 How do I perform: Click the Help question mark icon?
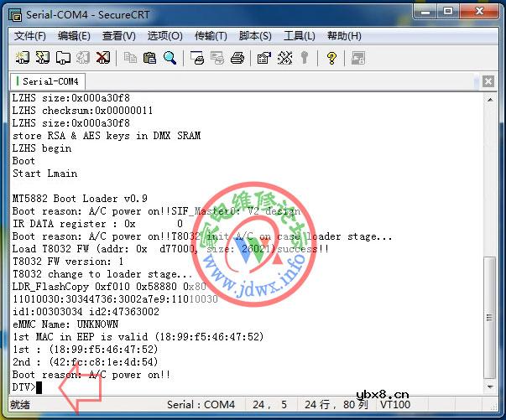tap(331, 58)
